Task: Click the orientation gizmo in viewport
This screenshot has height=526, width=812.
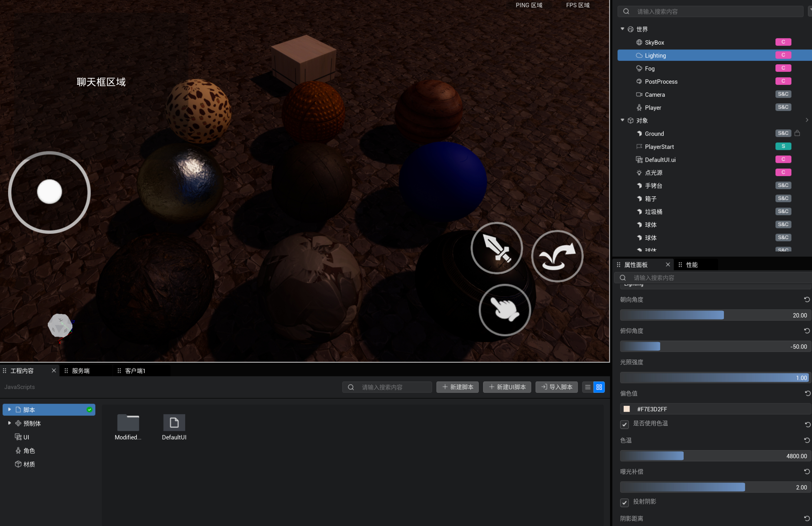Action: pos(60,326)
